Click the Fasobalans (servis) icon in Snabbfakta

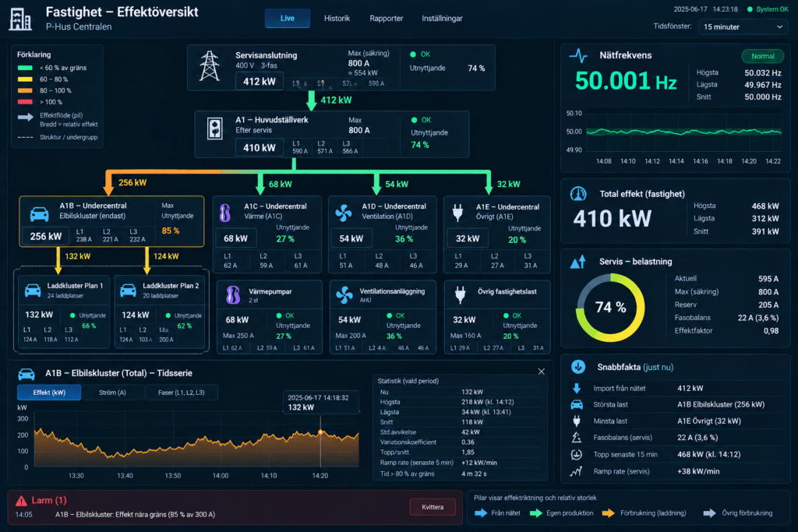(x=577, y=438)
